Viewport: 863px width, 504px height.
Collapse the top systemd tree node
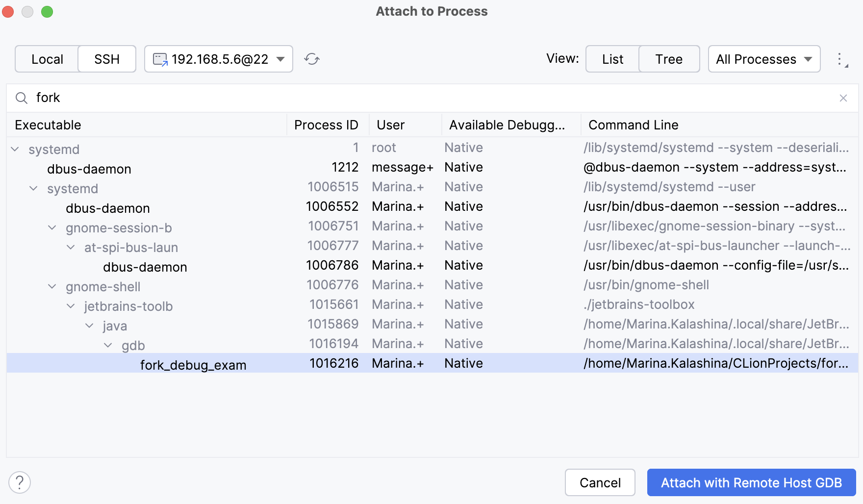point(15,149)
